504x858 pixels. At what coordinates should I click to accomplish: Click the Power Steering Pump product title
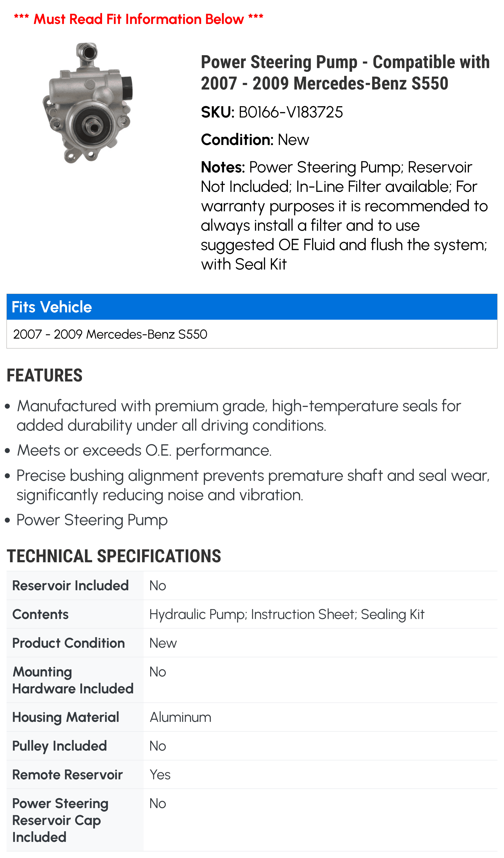click(345, 73)
